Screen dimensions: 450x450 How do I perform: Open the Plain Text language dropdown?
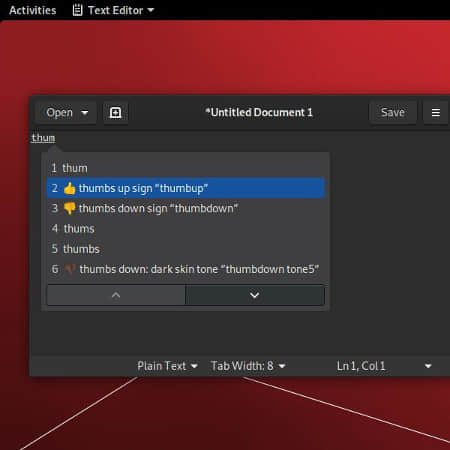pyautogui.click(x=167, y=366)
